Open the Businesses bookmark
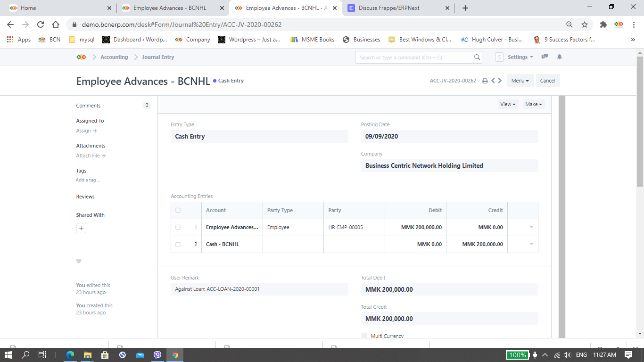 click(x=362, y=40)
